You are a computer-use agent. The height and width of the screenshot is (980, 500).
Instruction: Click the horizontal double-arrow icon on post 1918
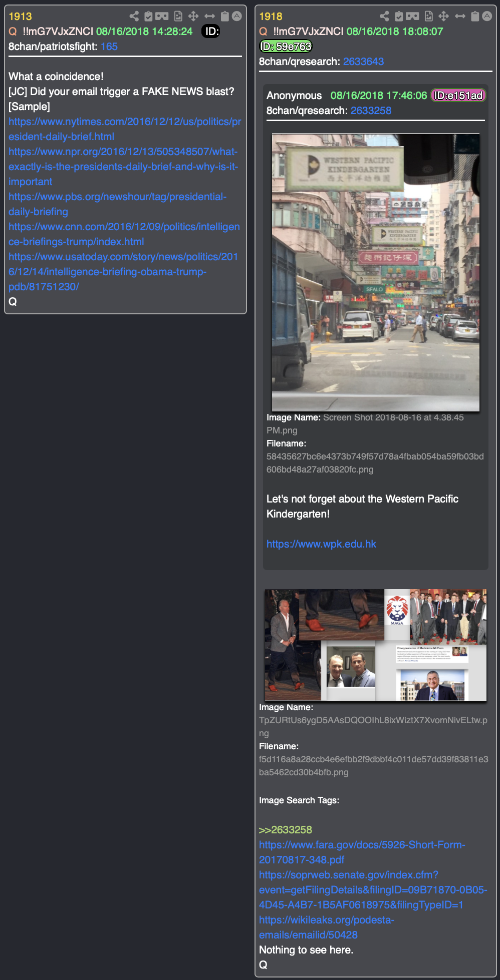(460, 16)
